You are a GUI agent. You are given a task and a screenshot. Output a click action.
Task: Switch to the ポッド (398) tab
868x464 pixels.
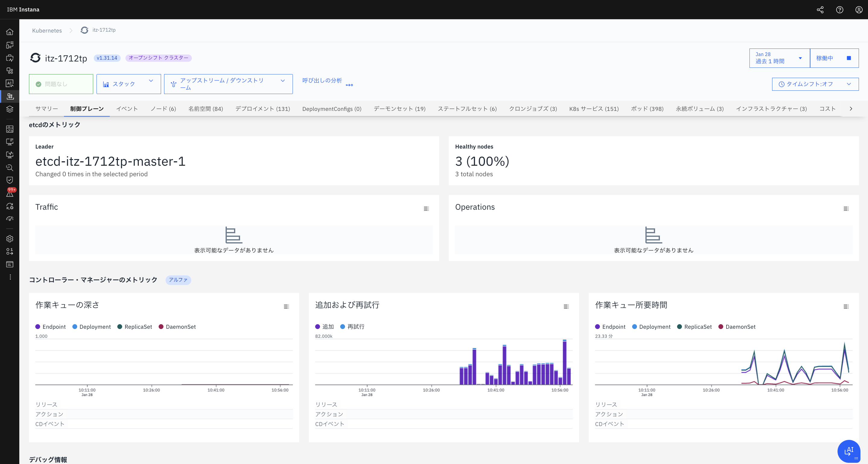pos(647,109)
